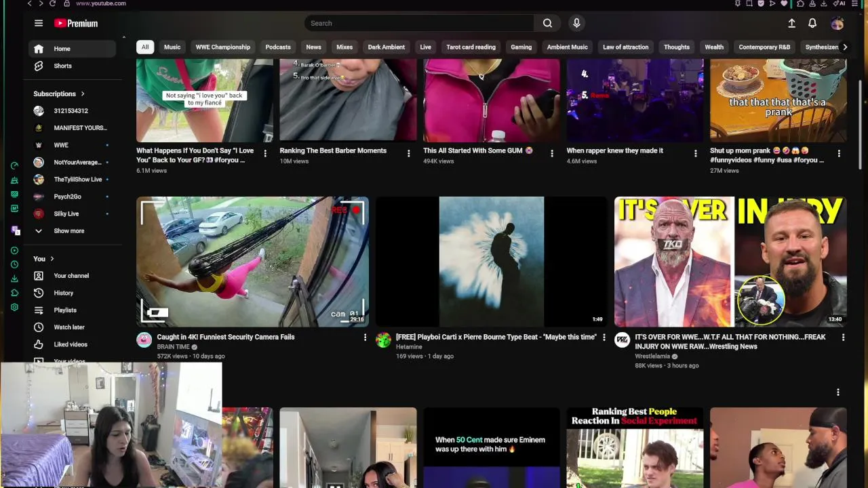The width and height of the screenshot is (868, 488).
Task: Select the Podcasts filter chip
Action: pos(278,47)
